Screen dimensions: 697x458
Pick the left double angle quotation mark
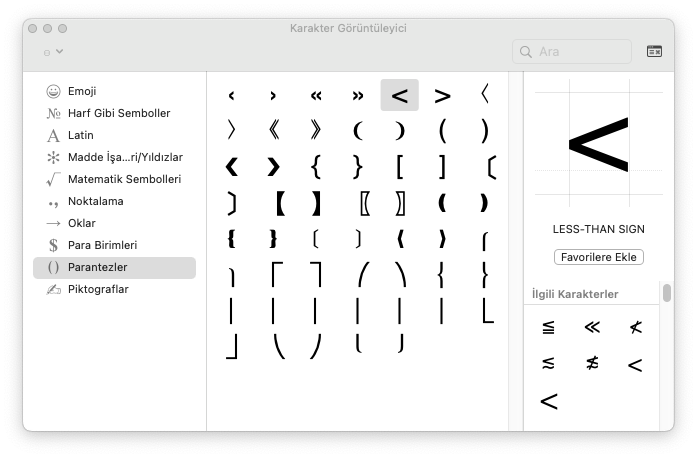pyautogui.click(x=315, y=95)
